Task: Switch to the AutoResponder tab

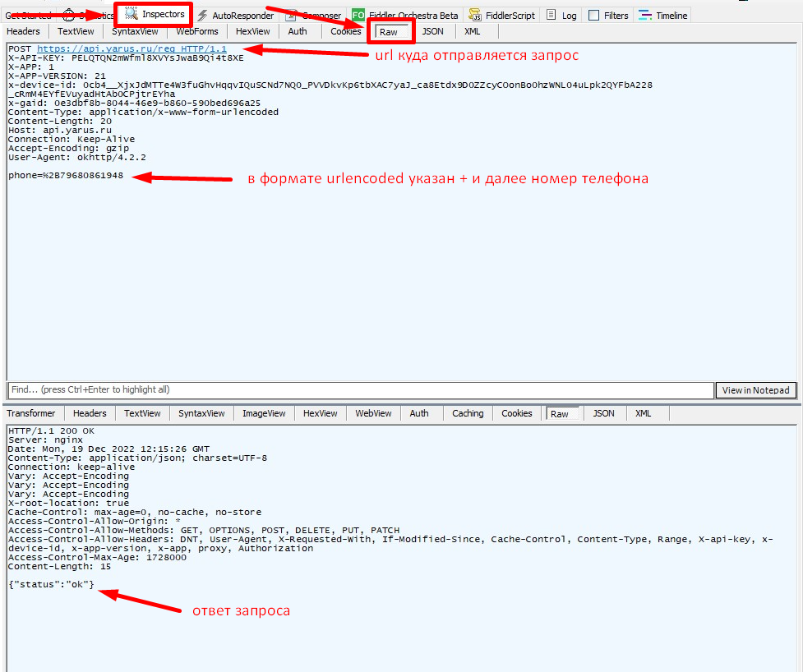Action: tap(236, 16)
